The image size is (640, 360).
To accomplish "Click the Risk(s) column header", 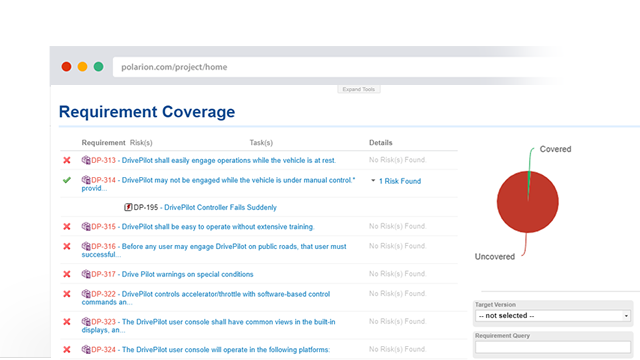I will pyautogui.click(x=141, y=142).
